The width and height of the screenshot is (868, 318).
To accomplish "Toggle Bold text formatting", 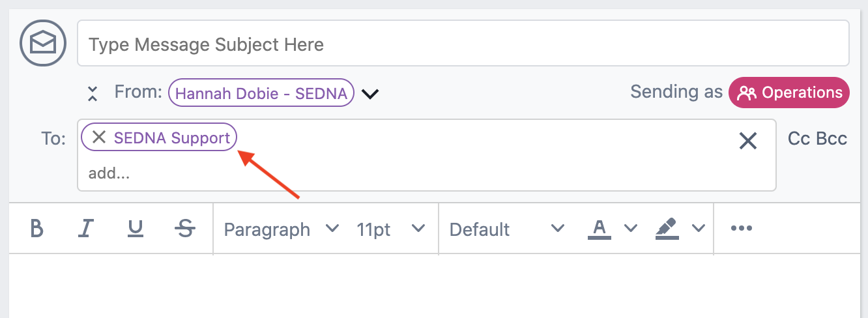I will 37,229.
